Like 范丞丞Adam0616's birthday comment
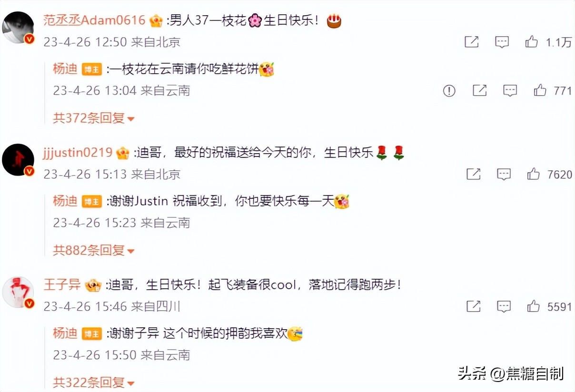The width and height of the screenshot is (575, 392). coord(531,42)
